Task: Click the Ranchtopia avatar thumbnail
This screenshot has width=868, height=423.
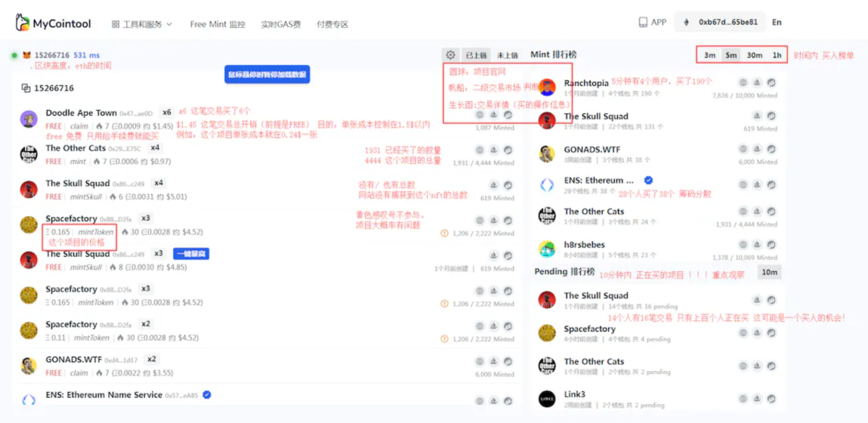Action: [x=547, y=88]
